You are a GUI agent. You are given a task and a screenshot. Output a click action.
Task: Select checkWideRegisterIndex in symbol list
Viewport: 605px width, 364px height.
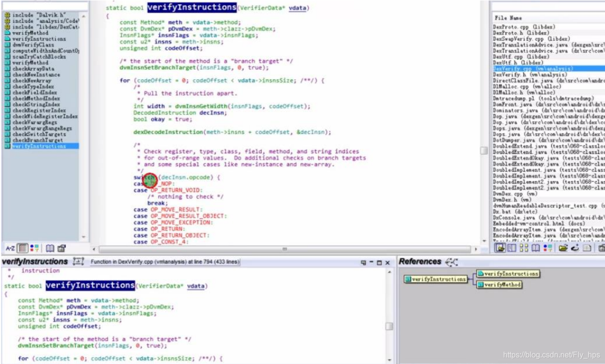[x=42, y=116]
